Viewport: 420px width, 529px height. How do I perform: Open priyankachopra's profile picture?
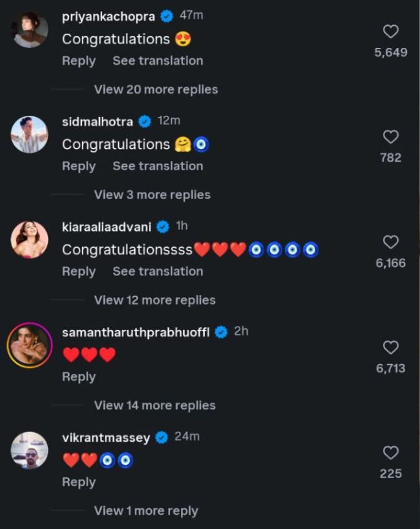(30, 30)
